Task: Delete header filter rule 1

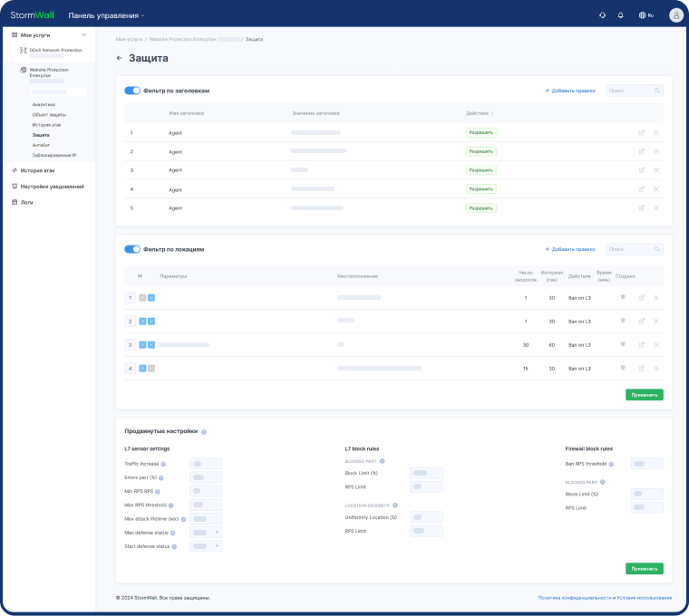Action: pos(656,132)
